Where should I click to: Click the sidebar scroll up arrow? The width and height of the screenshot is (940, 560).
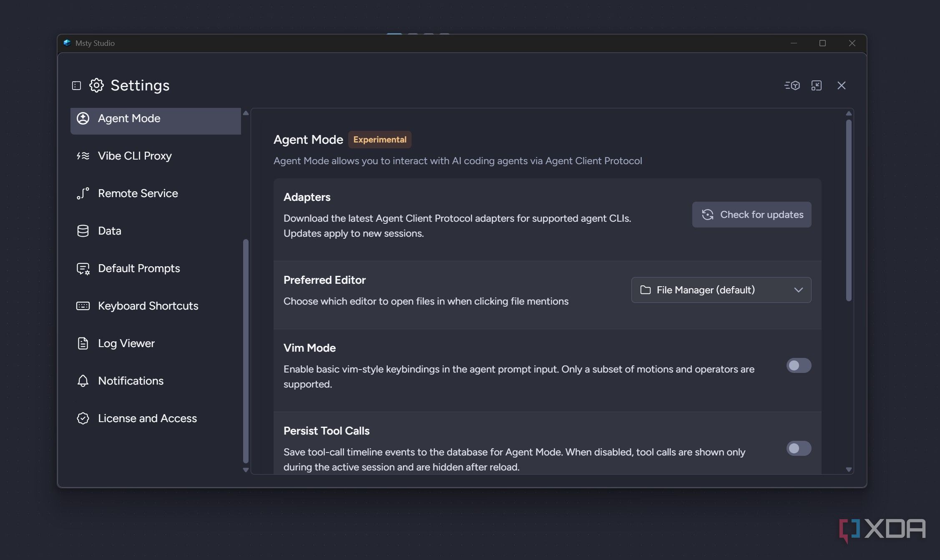tap(246, 113)
